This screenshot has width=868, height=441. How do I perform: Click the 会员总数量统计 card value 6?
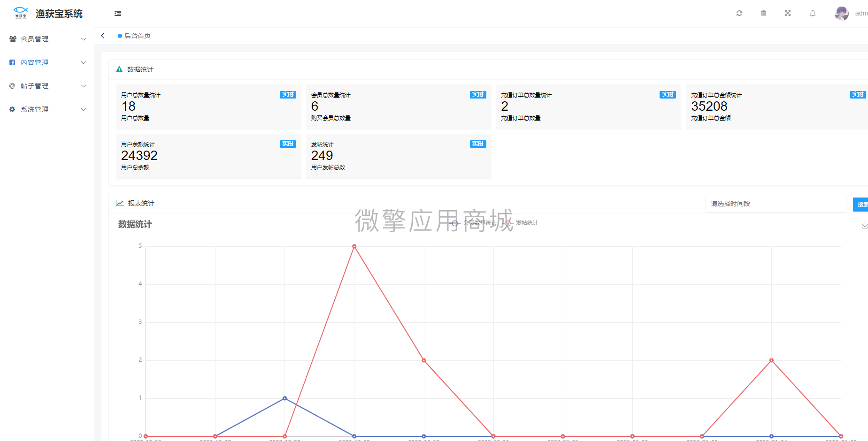(x=315, y=106)
